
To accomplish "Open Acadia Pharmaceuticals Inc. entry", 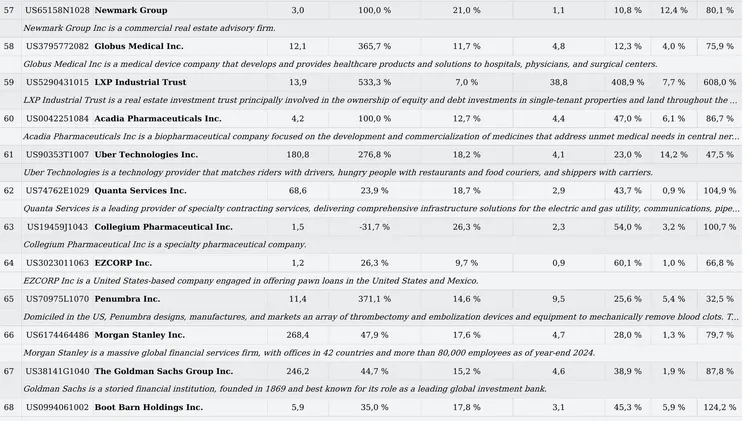I will click(158, 118).
